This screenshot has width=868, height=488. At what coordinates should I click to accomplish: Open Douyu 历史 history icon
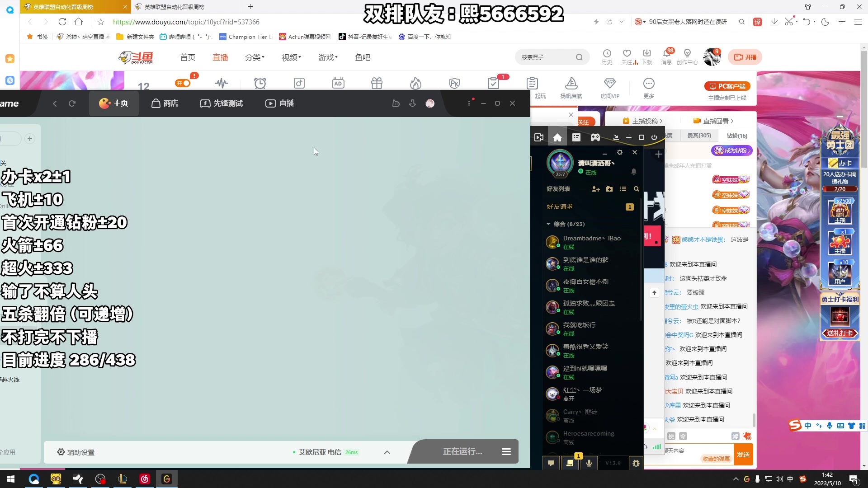607,57
